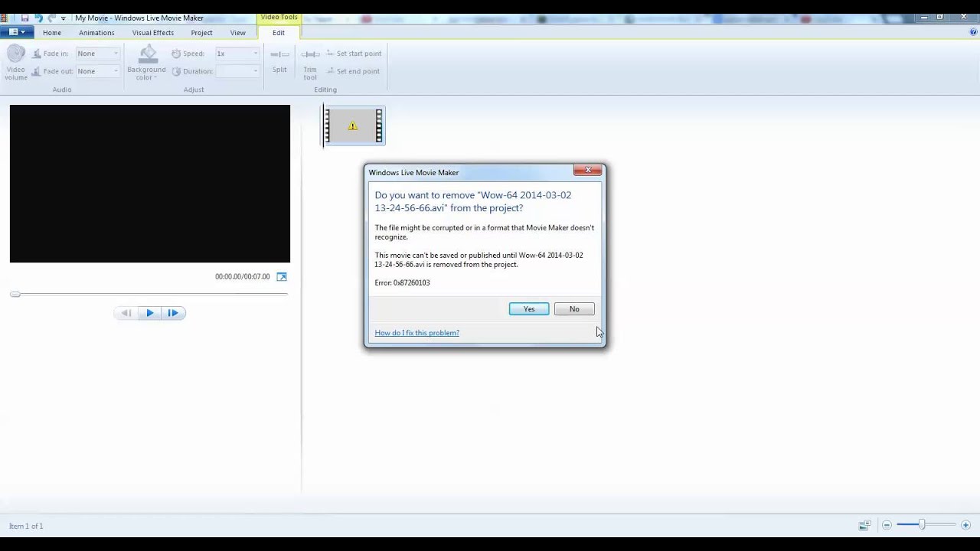Select the Edit tab under Video Tools
The width and height of the screenshot is (980, 551).
click(x=279, y=33)
